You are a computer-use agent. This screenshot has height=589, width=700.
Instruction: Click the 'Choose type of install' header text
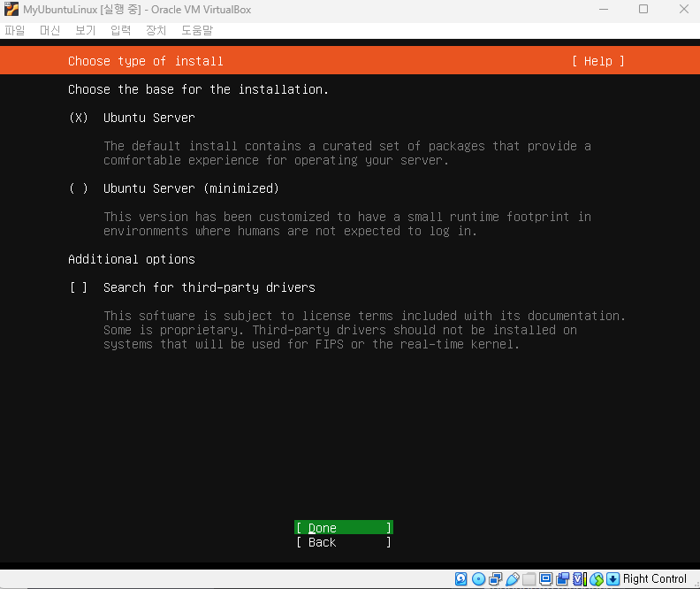pos(146,61)
